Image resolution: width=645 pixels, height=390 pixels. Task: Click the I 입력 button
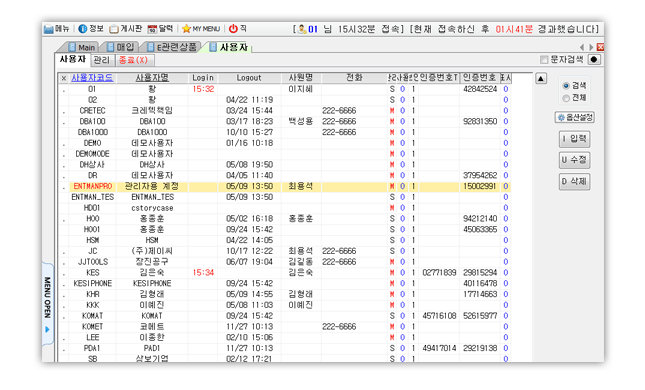(x=575, y=139)
